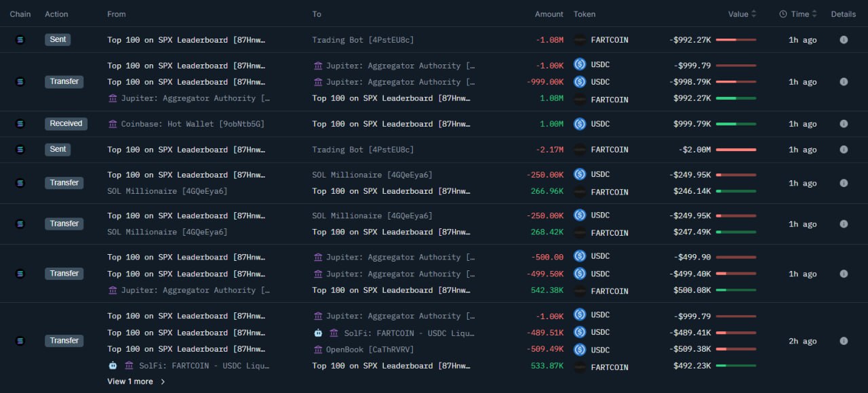
Task: Click clock icon in Time column header
Action: [783, 14]
